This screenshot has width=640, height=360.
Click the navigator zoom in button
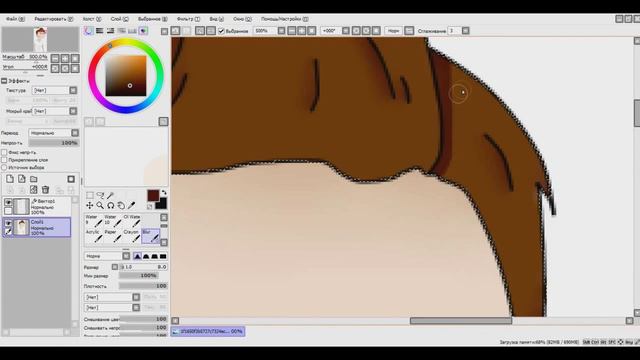point(65,58)
